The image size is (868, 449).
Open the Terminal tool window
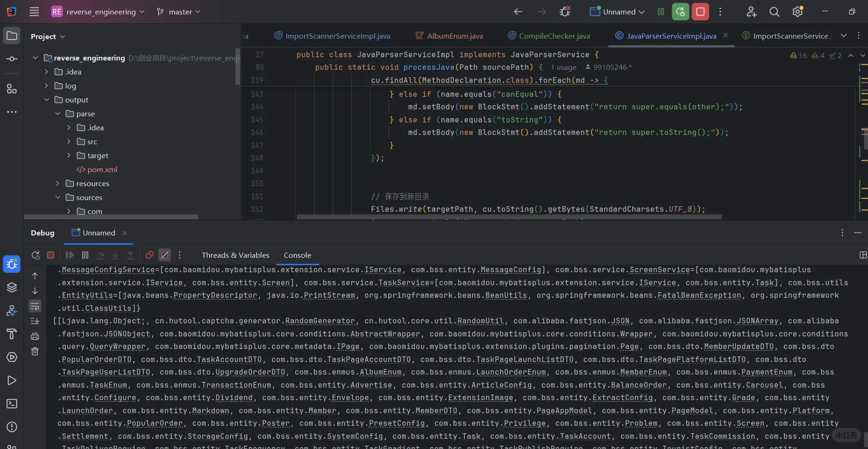[12, 403]
